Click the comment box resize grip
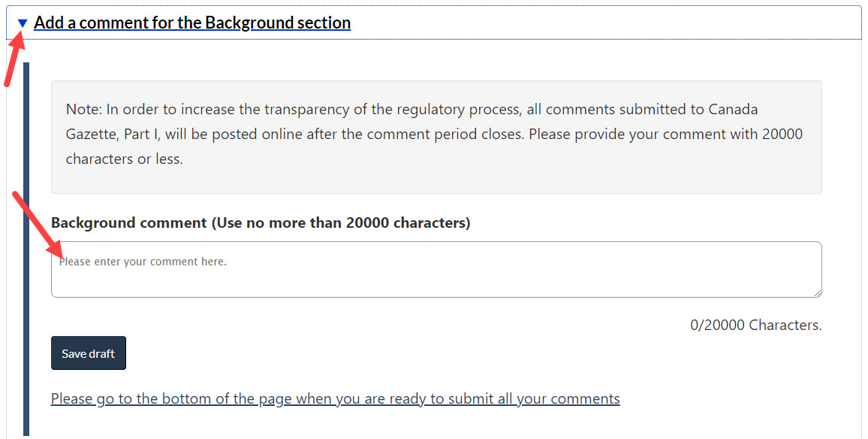This screenshot has height=439, width=868. pyautogui.click(x=817, y=292)
